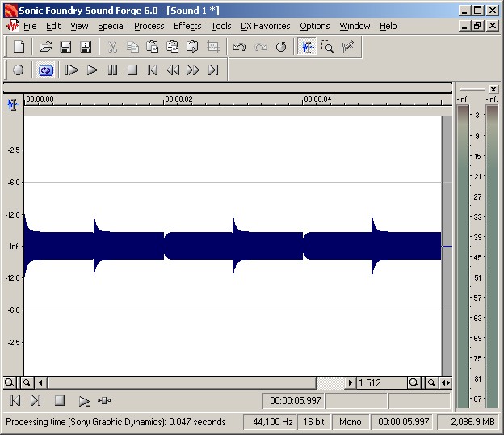Zoom out level small magnifier right
This screenshot has width=504, height=435.
431,383
